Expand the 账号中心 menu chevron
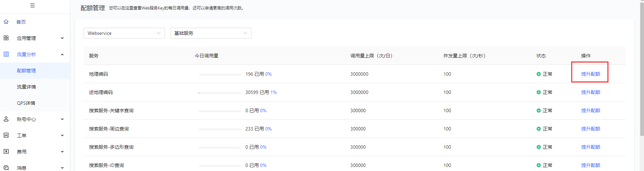 (x=62, y=119)
